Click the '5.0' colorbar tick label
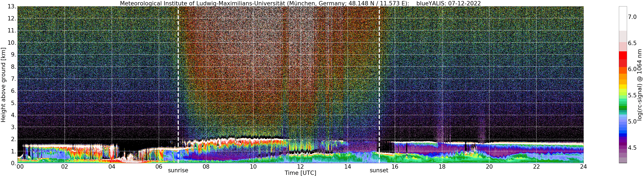The width and height of the screenshot is (644, 177). pyautogui.click(x=632, y=121)
